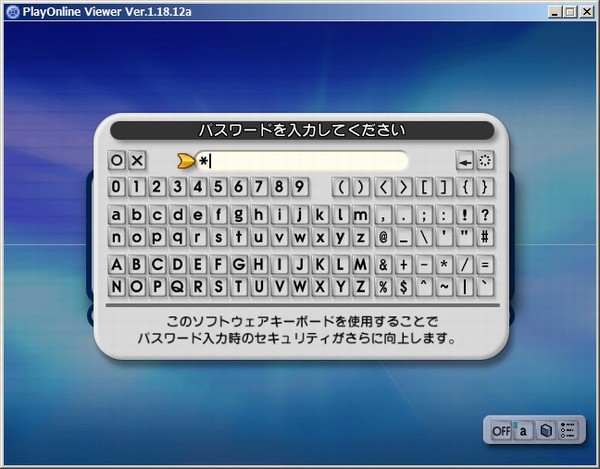Tap the lowercase 'g' key
The height and width of the screenshot is (469, 600).
(x=238, y=215)
